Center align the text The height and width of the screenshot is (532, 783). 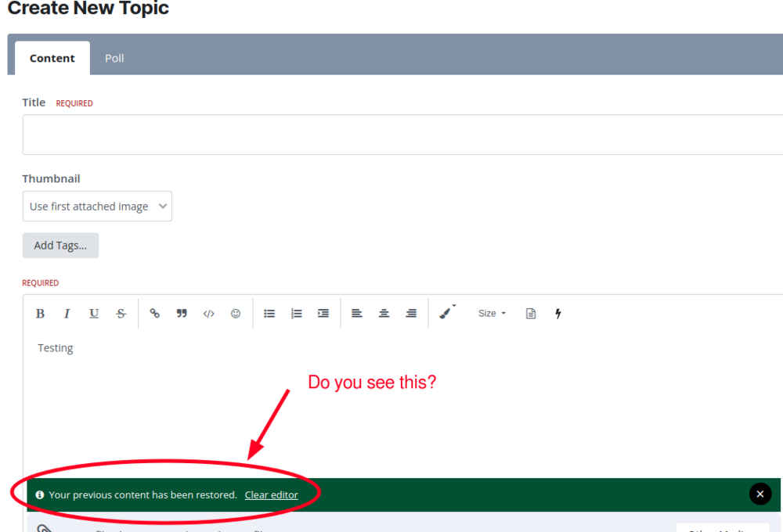pyautogui.click(x=384, y=314)
